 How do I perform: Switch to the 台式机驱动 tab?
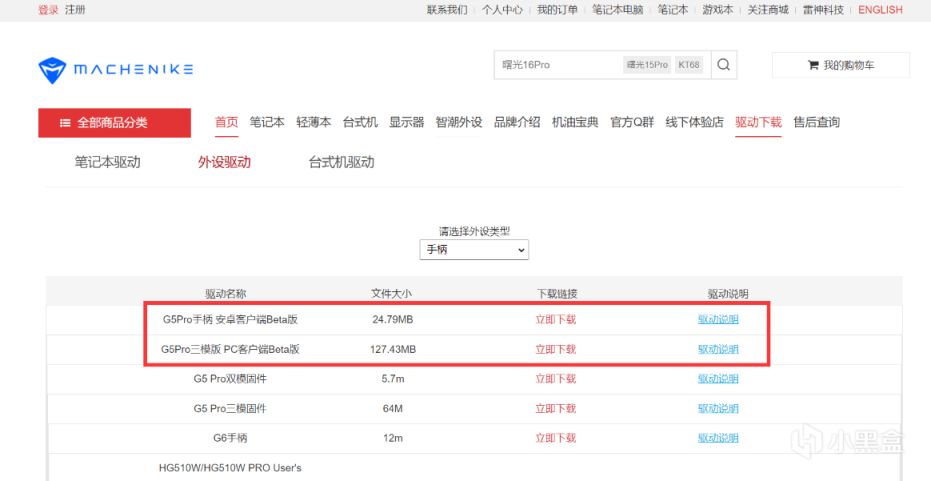[341, 162]
